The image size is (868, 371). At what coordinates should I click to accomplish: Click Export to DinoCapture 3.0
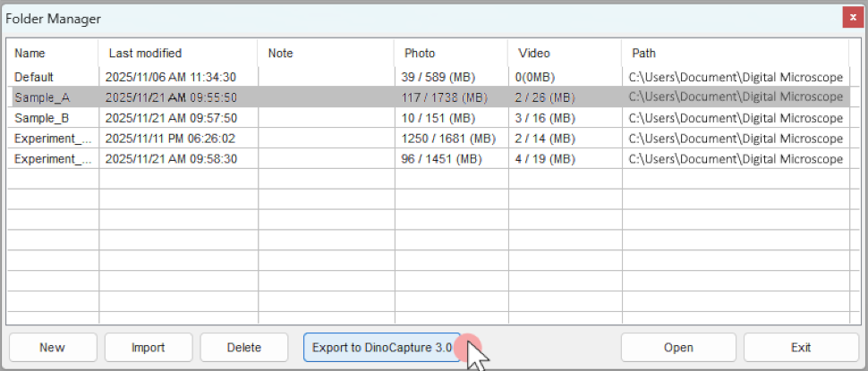[x=382, y=348]
